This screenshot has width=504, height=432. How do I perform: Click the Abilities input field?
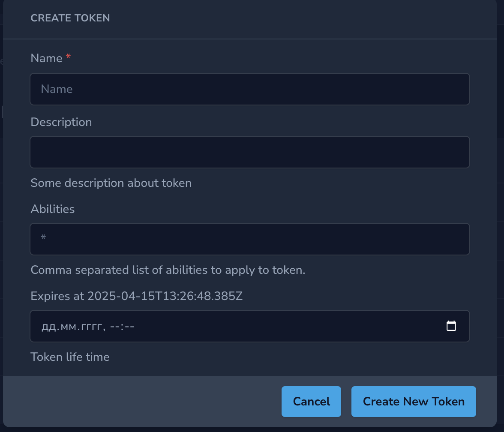[x=249, y=239]
